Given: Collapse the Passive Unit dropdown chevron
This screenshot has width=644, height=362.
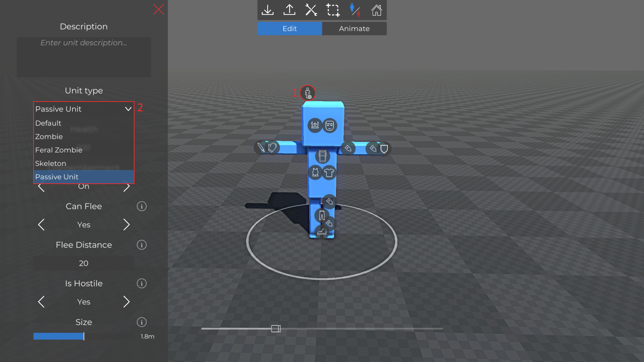Looking at the screenshot, I should [128, 109].
